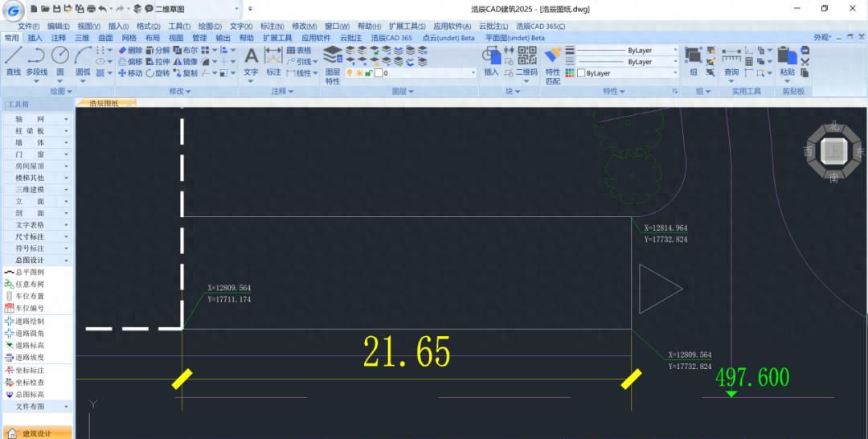Toggle the layer lightbulb on/off icon

point(350,73)
